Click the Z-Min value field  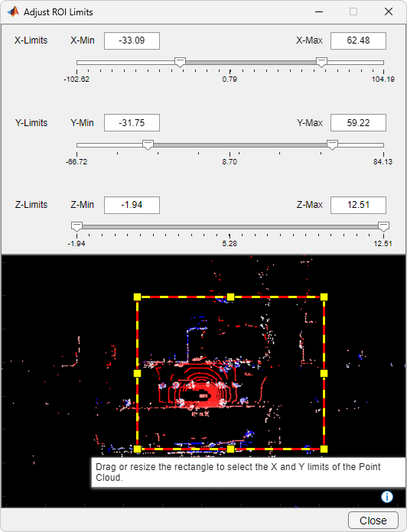coord(132,205)
